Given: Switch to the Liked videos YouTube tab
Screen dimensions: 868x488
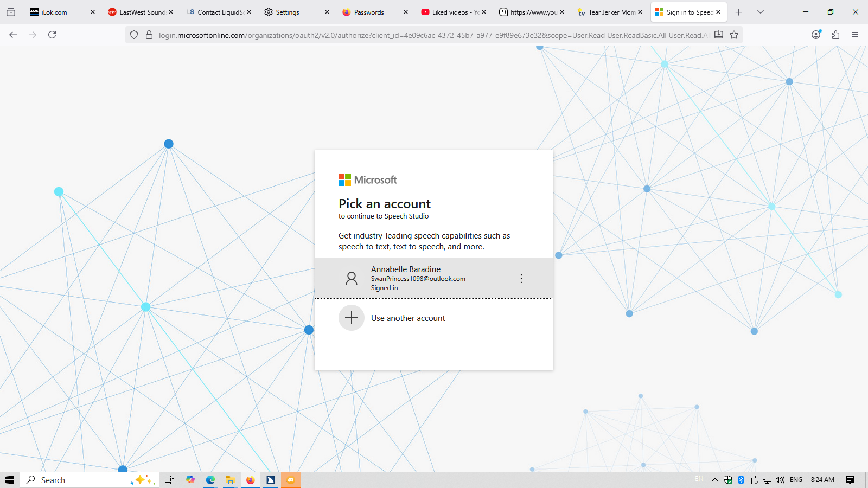Looking at the screenshot, I should click(x=453, y=12).
